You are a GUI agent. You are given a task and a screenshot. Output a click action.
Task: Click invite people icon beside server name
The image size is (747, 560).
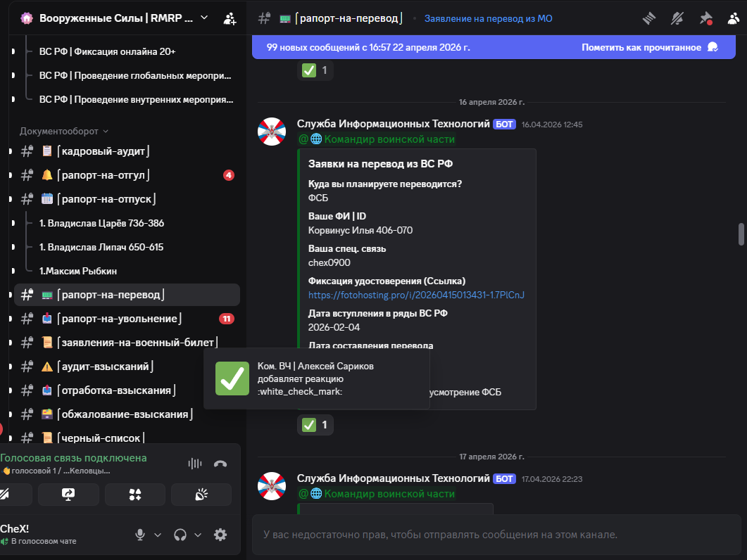click(230, 18)
